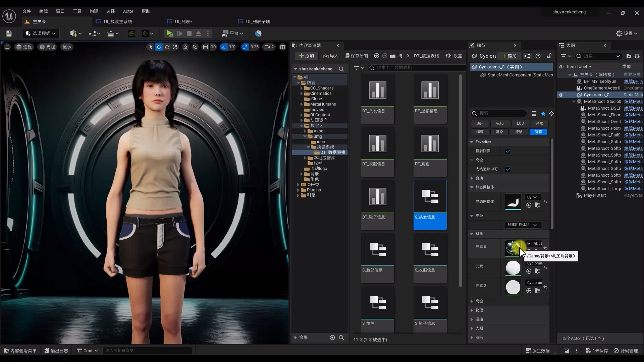Click the viewport hamburger options menu
Image resolution: width=644 pixels, height=362 pixels.
pyautogui.click(x=7, y=47)
